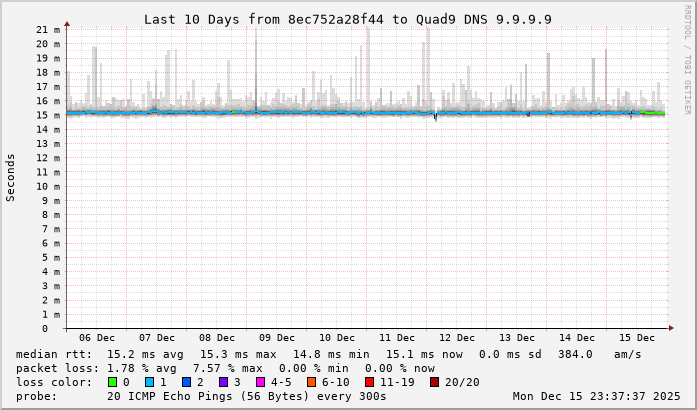Click the light blue loss color 1 swatch

[x=149, y=382]
